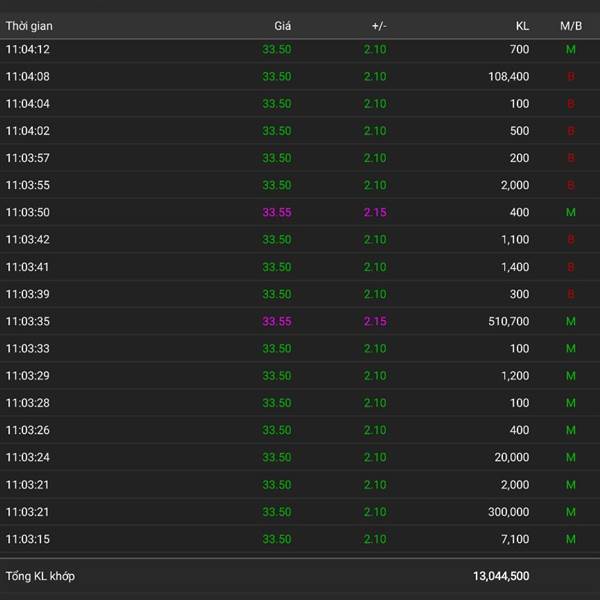Click the "KL" column header
The height and width of the screenshot is (600, 600).
point(522,26)
